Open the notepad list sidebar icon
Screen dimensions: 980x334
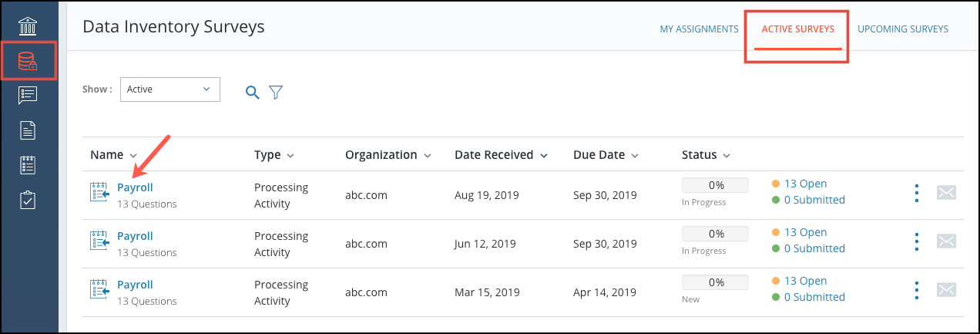pos(29,165)
